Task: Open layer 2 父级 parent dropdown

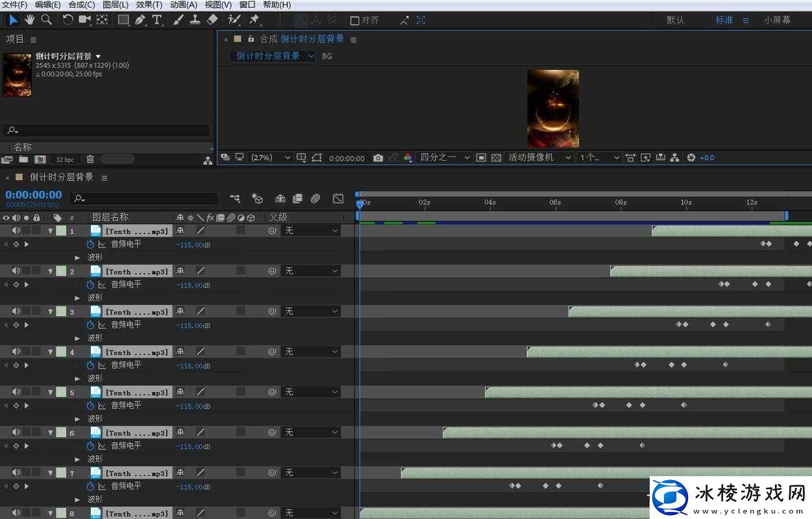Action: 312,271
